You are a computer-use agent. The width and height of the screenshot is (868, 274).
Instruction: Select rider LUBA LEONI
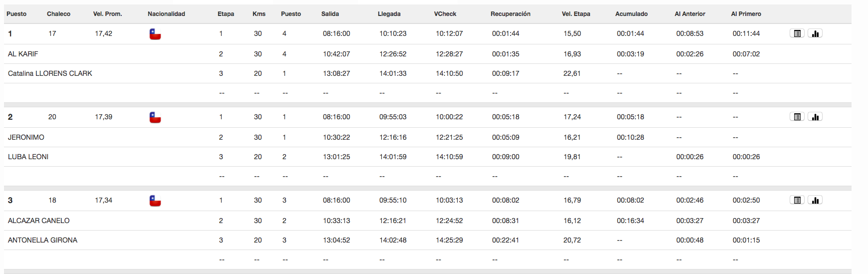(28, 157)
